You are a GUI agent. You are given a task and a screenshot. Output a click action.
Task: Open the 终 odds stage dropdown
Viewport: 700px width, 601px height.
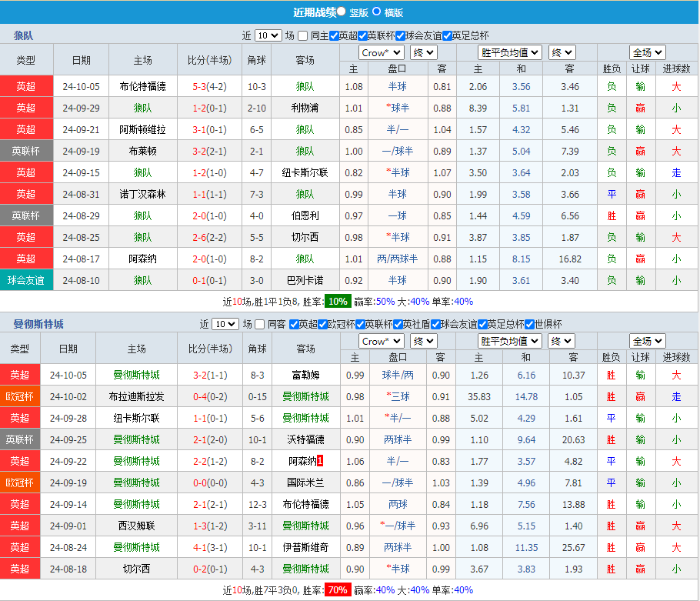coord(422,52)
